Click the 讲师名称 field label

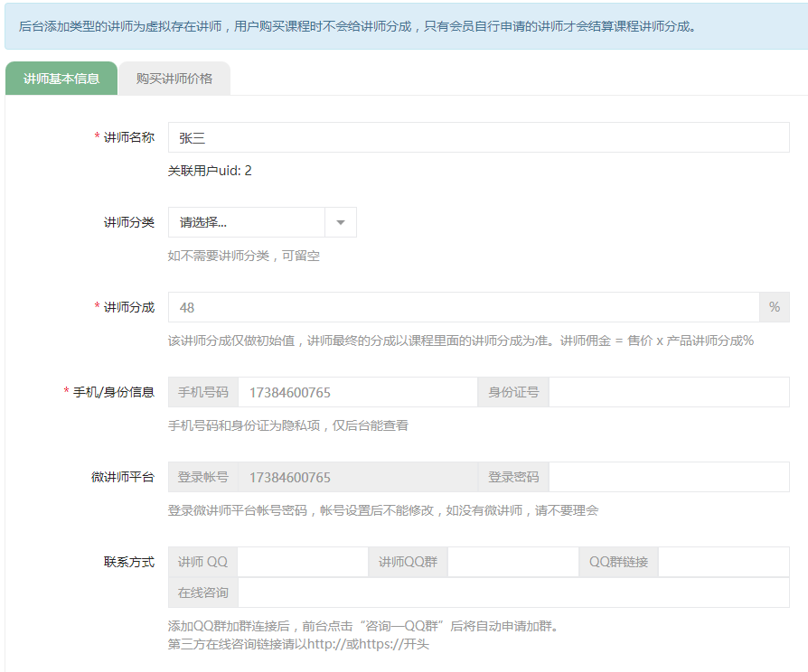129,137
